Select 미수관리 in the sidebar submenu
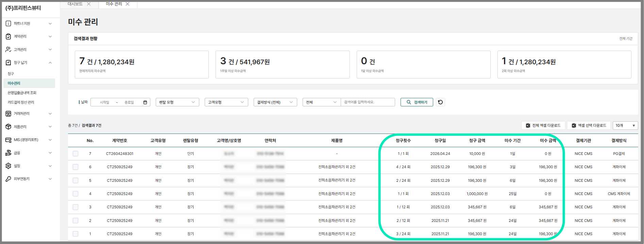This screenshot has height=244, width=644. click(x=29, y=83)
